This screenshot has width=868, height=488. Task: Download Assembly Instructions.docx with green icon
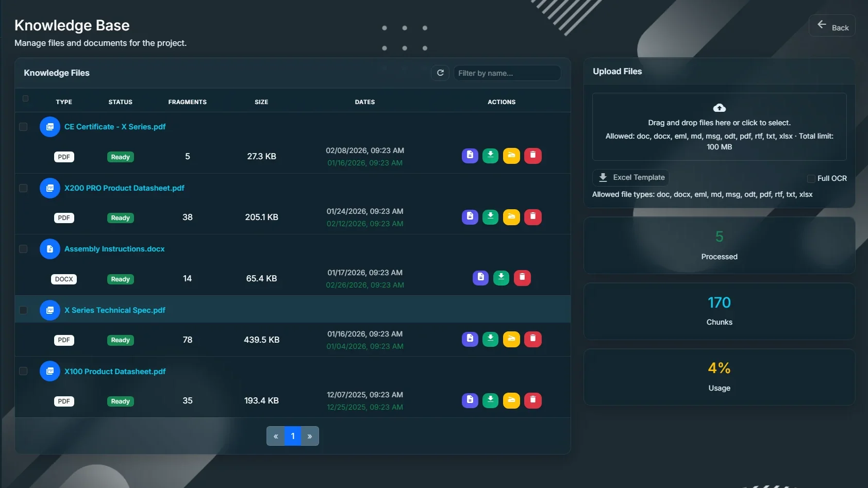501,278
